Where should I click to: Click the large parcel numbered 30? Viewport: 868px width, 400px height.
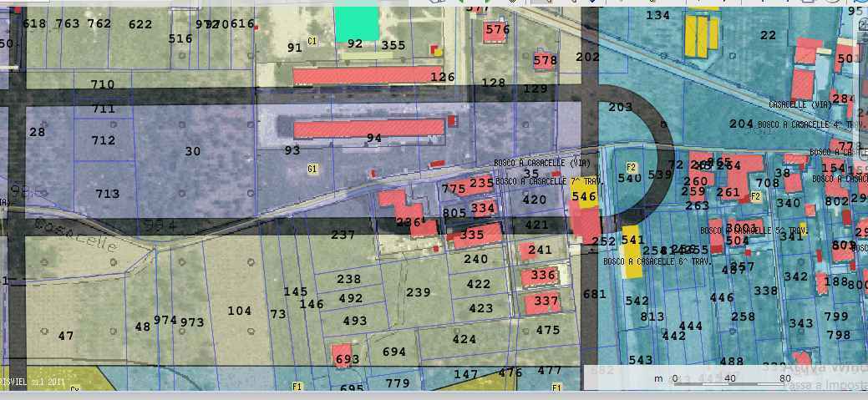193,151
